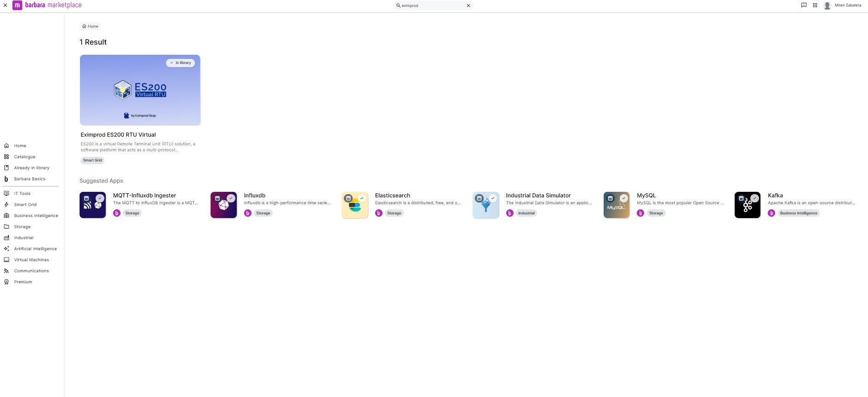Viewport: 868px width, 397px height.
Task: Click the Storage tag under Influxdb
Action: click(263, 213)
